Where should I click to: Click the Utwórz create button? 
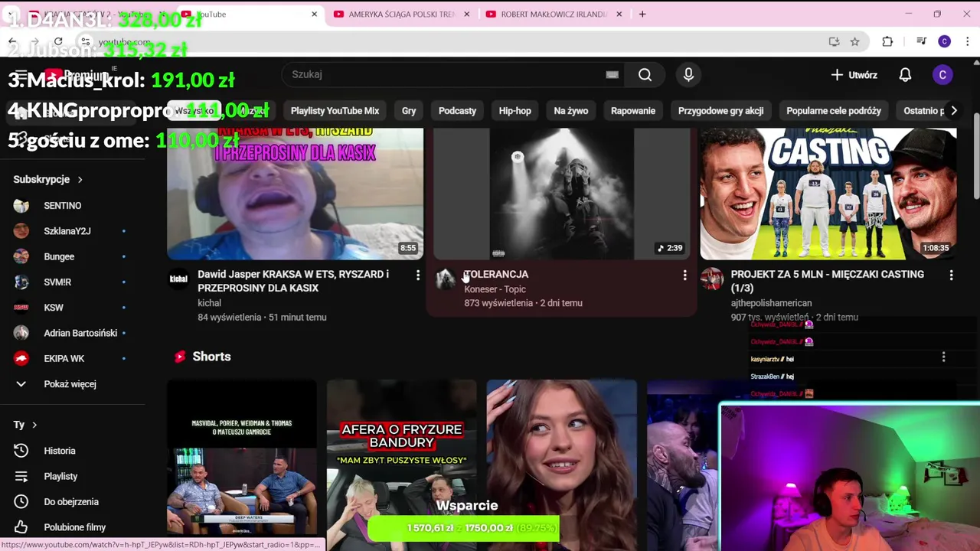854,74
